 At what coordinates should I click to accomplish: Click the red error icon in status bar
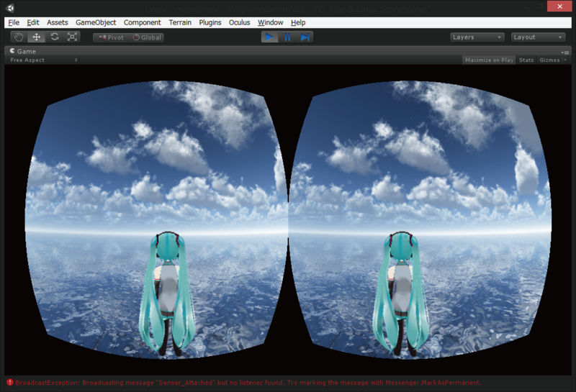click(x=10, y=383)
